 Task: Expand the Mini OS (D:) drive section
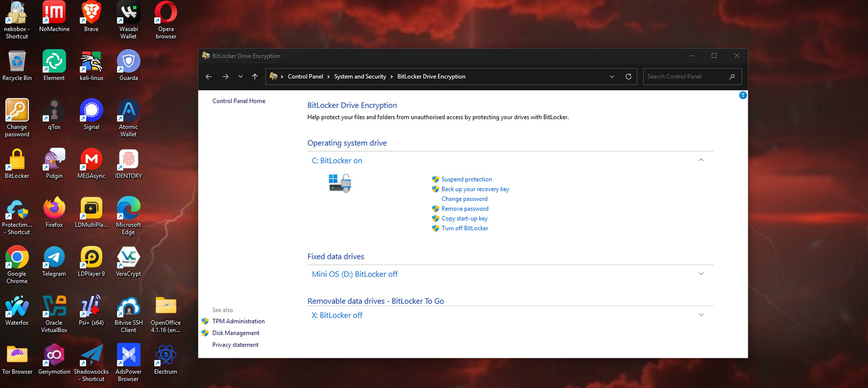coord(701,274)
